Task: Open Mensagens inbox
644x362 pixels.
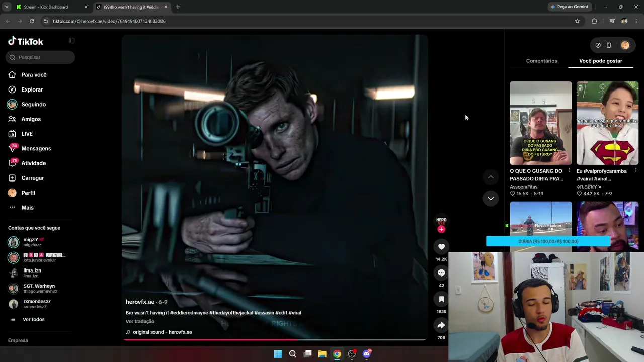Action: tap(36, 148)
